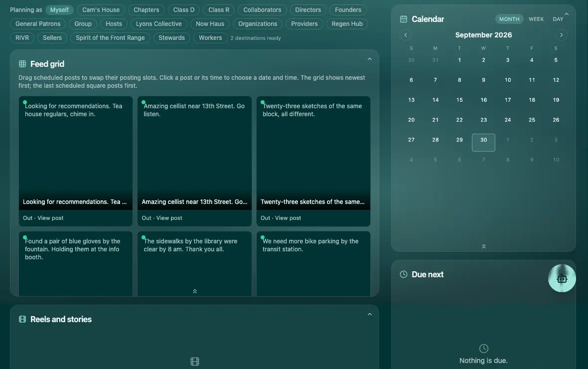Viewport: 588px width, 369px height.
Task: Select the Class R planning chip
Action: tap(219, 10)
